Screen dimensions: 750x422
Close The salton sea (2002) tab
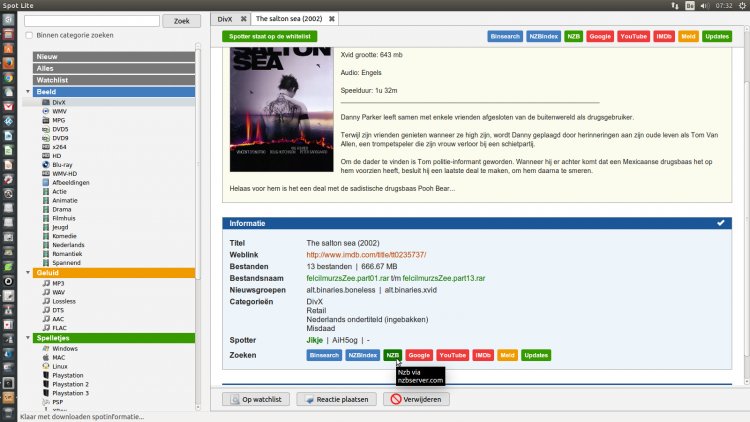[x=331, y=19]
